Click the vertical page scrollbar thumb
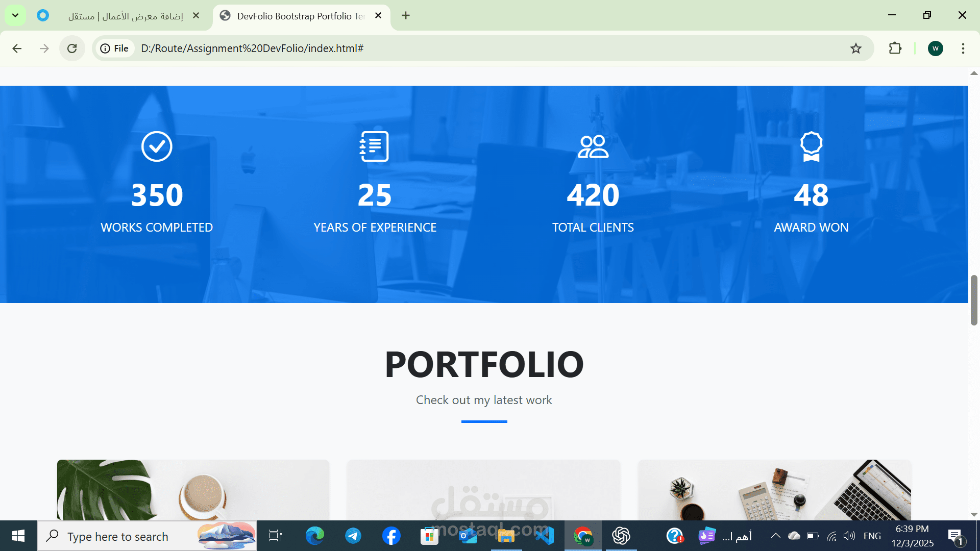This screenshot has height=551, width=980. 974,300
